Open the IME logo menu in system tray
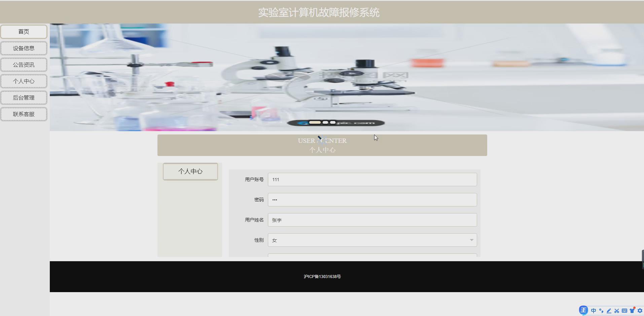 click(x=583, y=310)
